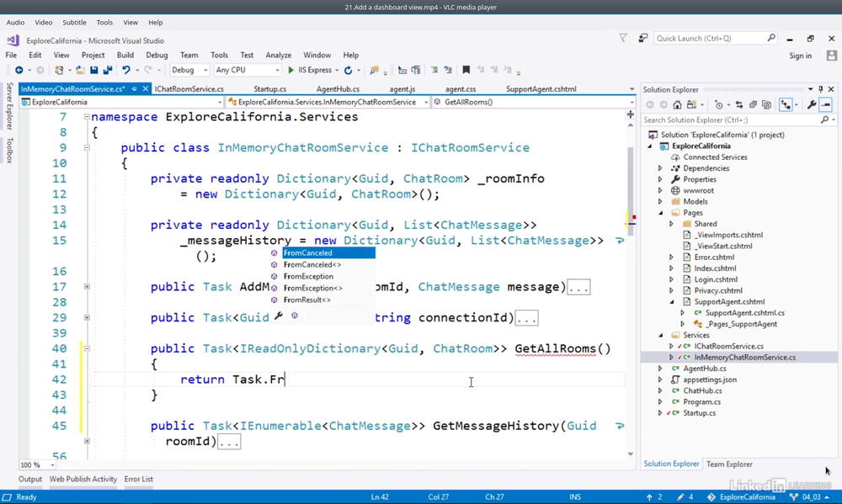Click the feedback notification icon

point(642,38)
